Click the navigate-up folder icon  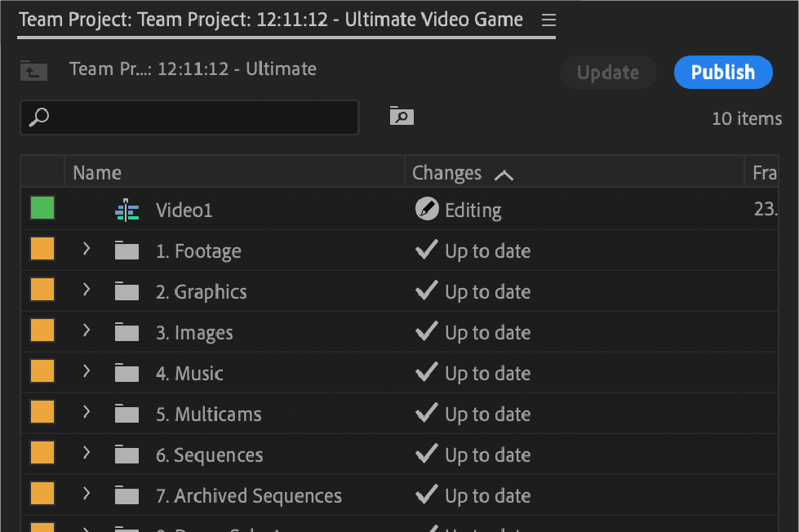tap(33, 71)
